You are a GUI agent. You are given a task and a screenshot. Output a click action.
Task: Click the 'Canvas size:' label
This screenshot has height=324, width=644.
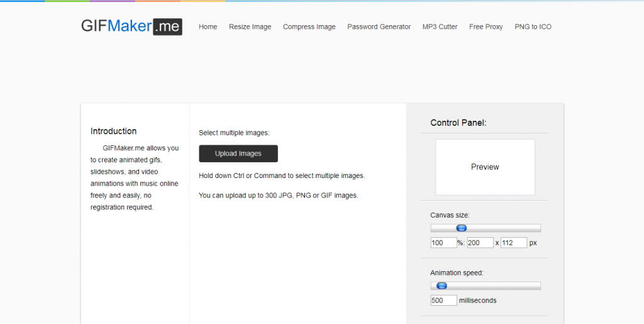tap(450, 215)
